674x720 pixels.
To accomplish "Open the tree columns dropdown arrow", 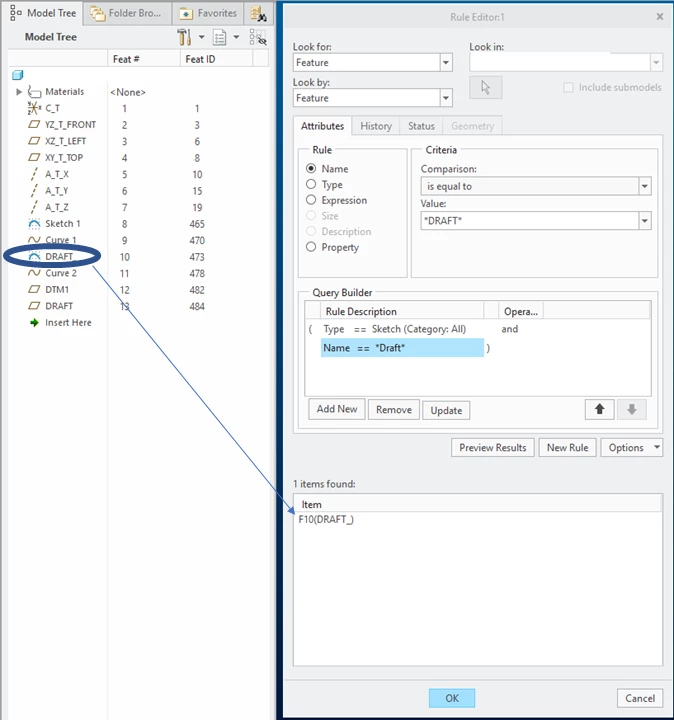I will coord(236,37).
